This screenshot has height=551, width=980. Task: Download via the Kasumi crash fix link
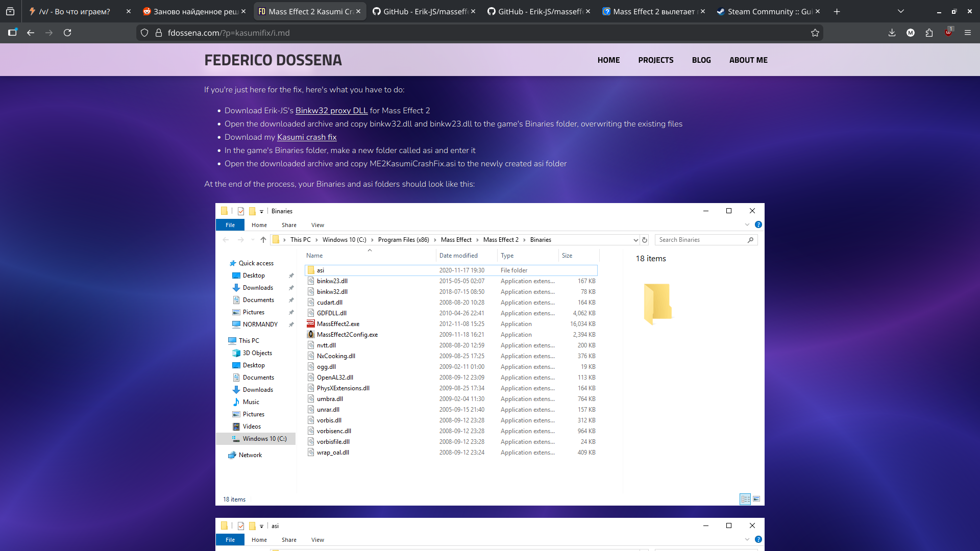(x=307, y=137)
